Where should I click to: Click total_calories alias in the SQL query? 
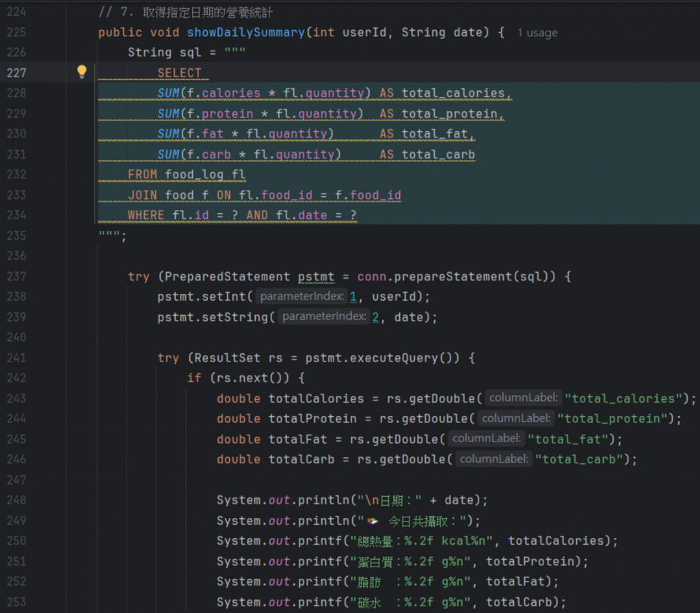tap(453, 93)
